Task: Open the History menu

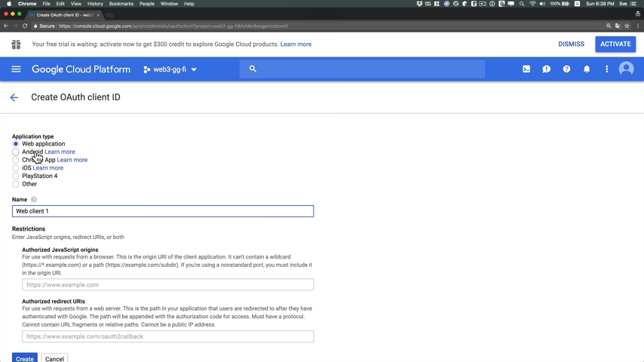Action: (95, 4)
